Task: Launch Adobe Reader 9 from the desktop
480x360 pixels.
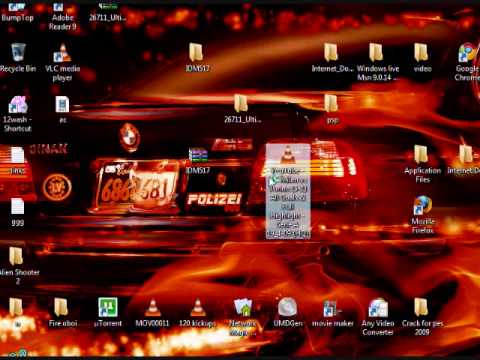Action: [62, 17]
